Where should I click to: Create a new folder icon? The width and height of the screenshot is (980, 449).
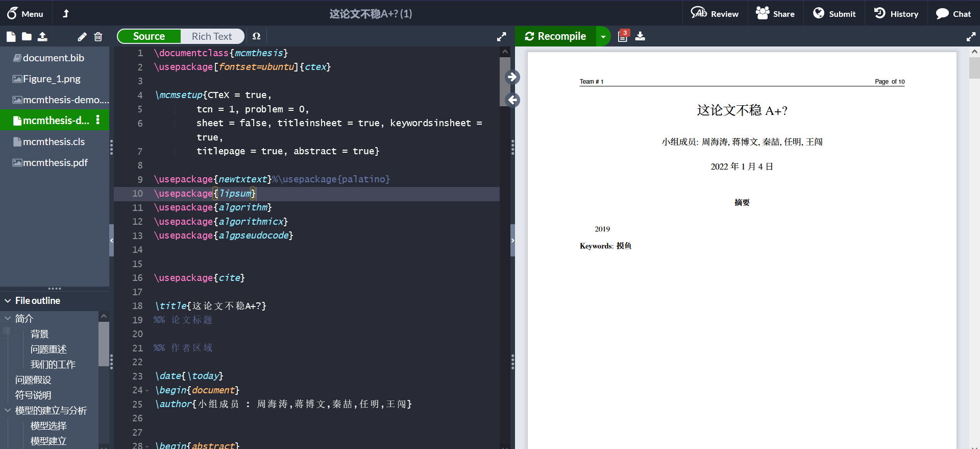coord(27,36)
